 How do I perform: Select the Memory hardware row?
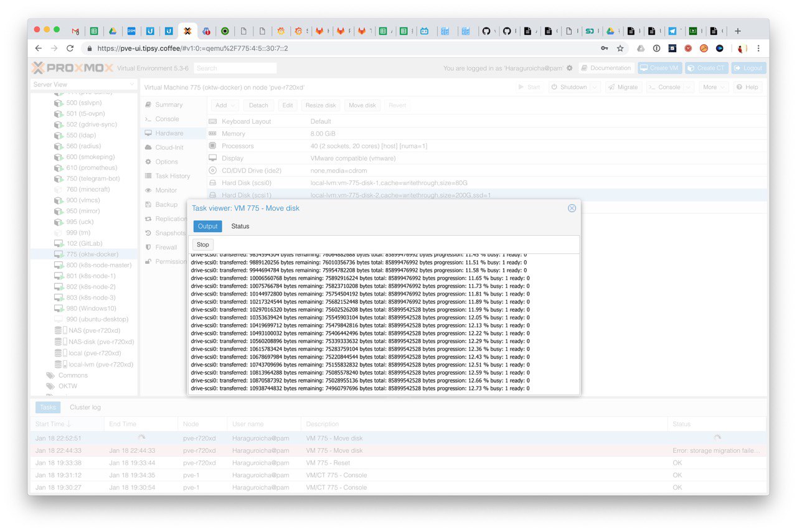(487, 134)
